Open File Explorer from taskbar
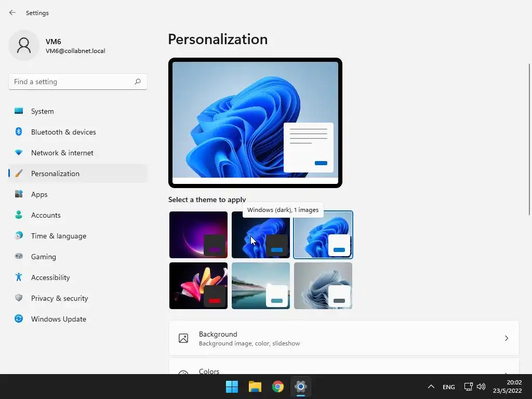This screenshot has width=532, height=399. tap(255, 387)
